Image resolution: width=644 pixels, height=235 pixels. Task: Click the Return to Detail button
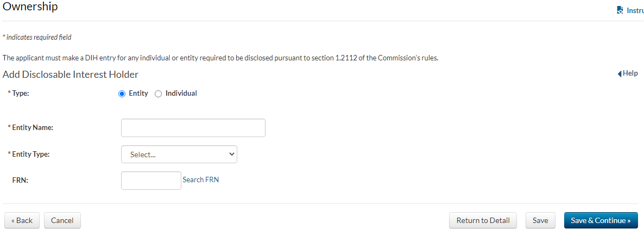click(483, 220)
